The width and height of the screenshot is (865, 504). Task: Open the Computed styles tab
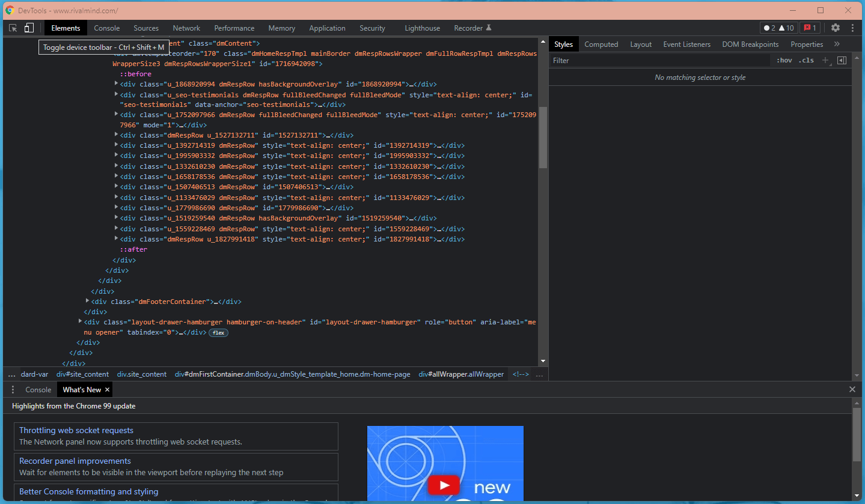click(601, 44)
